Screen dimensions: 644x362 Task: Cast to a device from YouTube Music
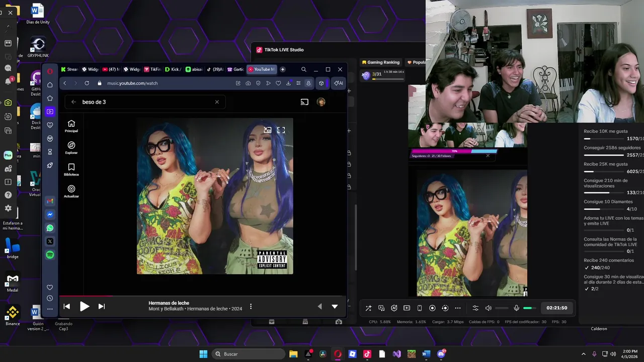304,102
